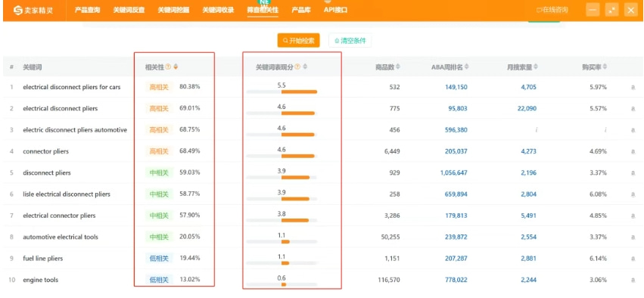Click ABA rank 149,150
Image resolution: width=644 pixels, height=298 pixels.
coord(456,88)
